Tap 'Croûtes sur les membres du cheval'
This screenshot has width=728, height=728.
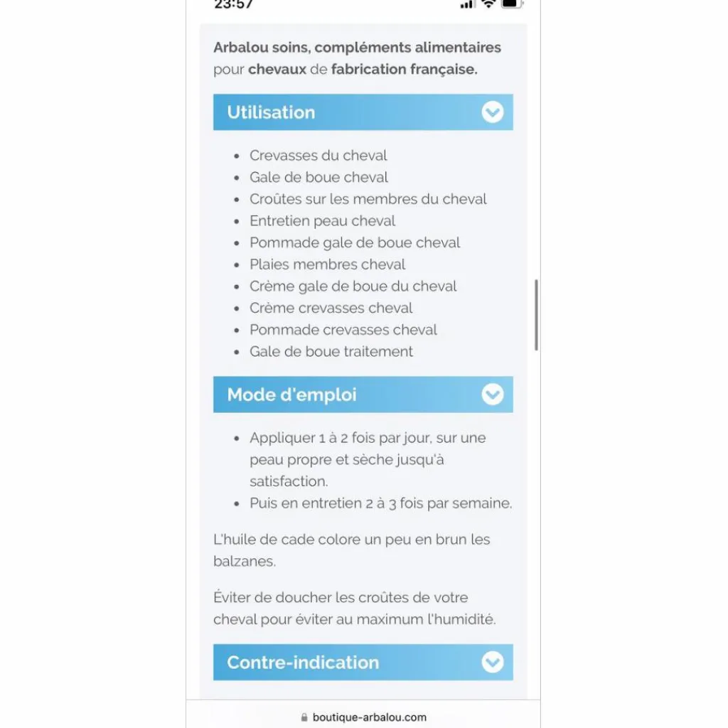coord(368,199)
